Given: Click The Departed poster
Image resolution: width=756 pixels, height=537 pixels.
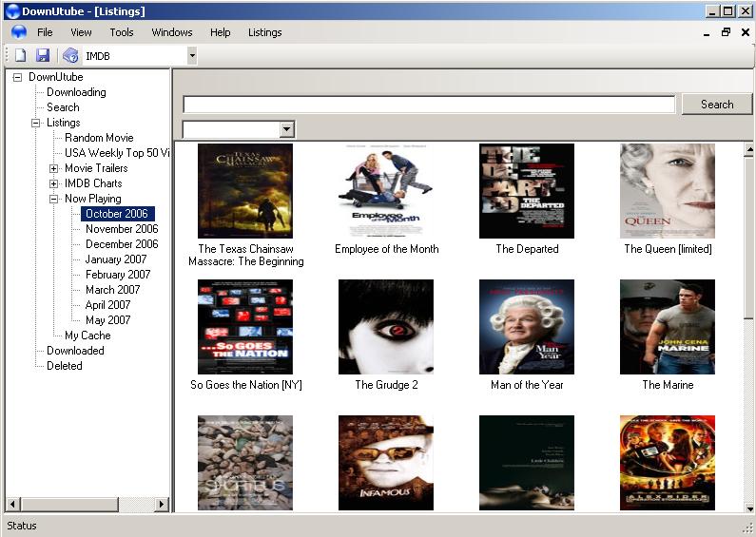Looking at the screenshot, I should pos(527,191).
